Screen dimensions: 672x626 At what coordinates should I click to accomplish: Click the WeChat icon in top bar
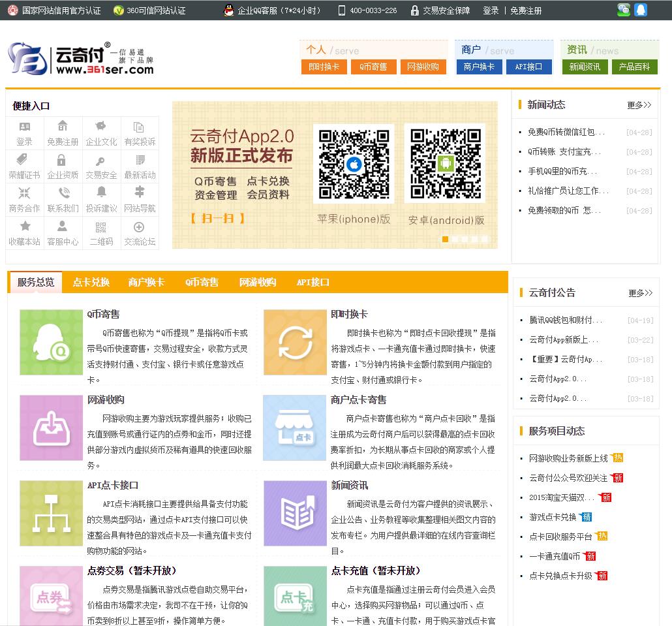(x=624, y=10)
